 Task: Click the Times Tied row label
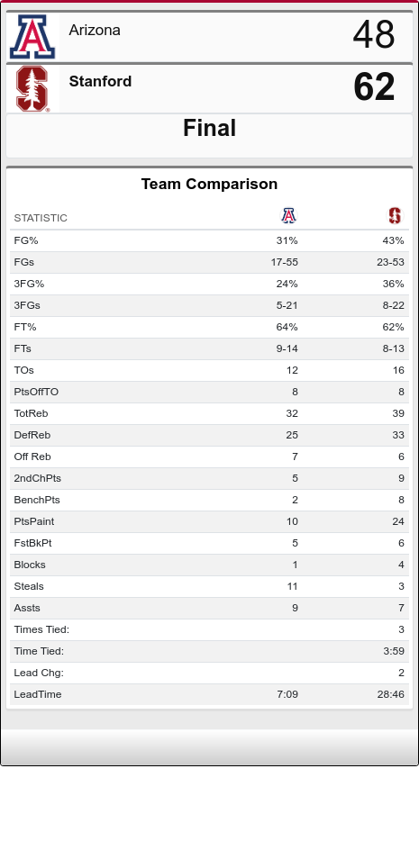(x=41, y=629)
